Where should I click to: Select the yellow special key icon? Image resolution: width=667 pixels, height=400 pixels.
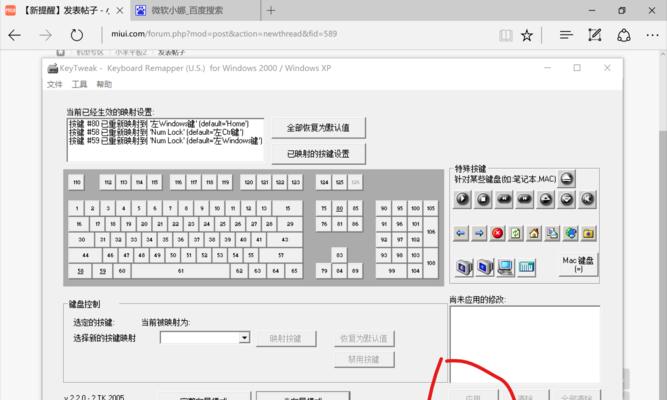point(589,233)
